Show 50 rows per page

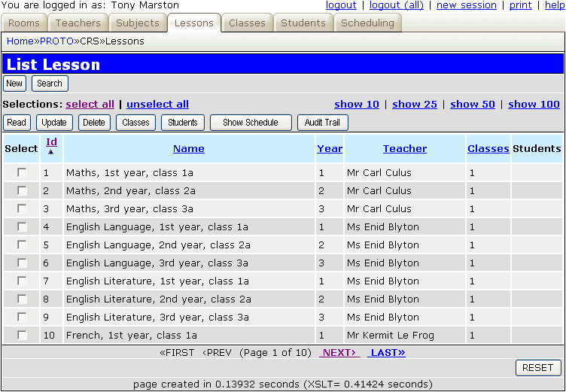point(473,105)
